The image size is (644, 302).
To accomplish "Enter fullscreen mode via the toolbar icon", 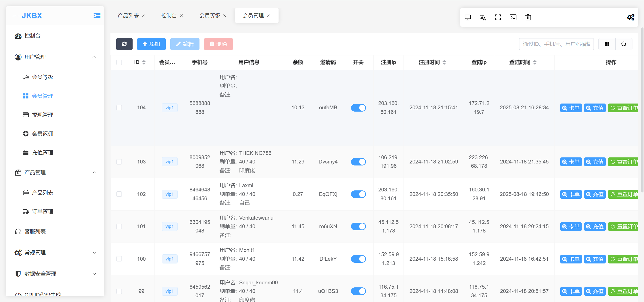I will (498, 17).
